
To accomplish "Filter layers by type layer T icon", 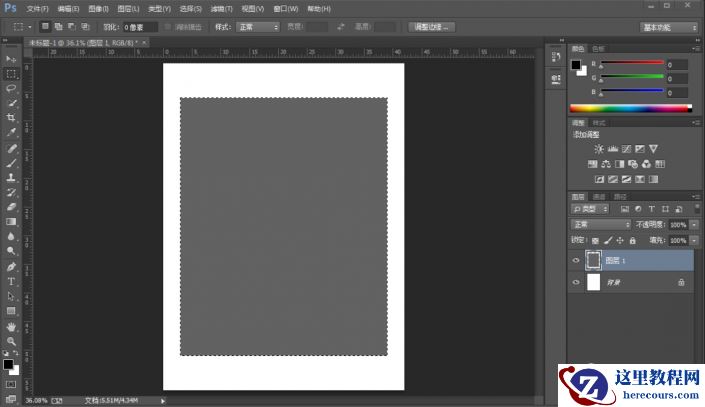I will (651, 209).
